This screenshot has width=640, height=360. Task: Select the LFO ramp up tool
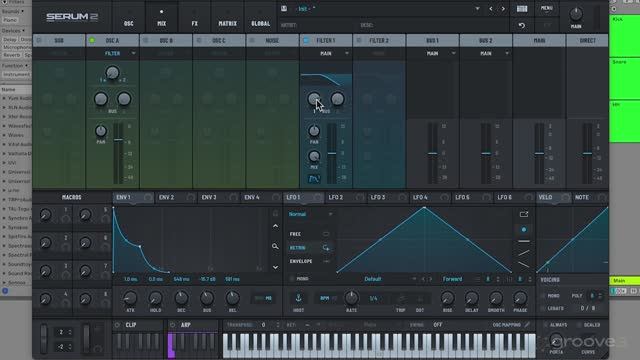(x=524, y=253)
